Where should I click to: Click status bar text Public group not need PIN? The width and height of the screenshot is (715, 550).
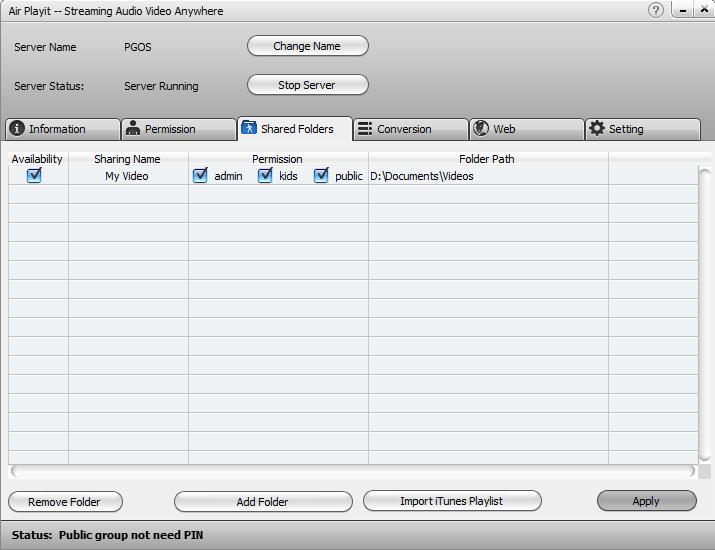pos(131,535)
